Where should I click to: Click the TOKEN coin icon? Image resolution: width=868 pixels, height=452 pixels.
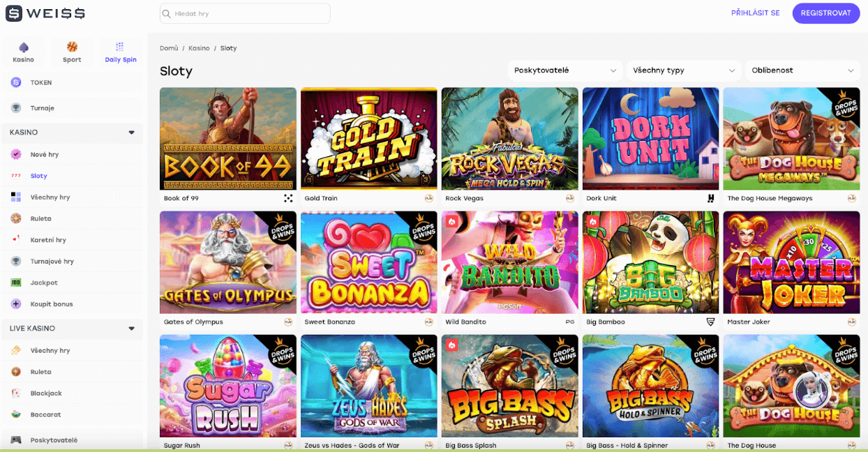(16, 82)
